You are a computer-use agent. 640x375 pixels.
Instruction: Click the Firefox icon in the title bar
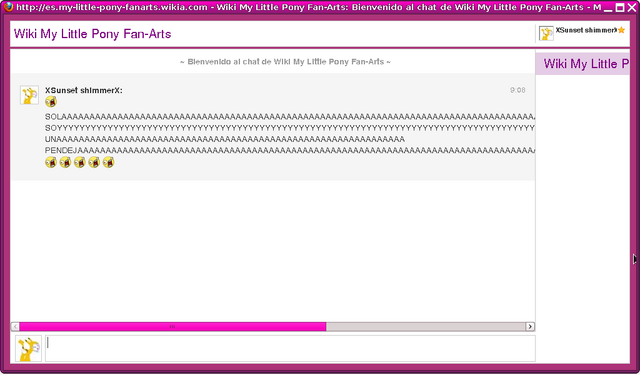click(8, 7)
